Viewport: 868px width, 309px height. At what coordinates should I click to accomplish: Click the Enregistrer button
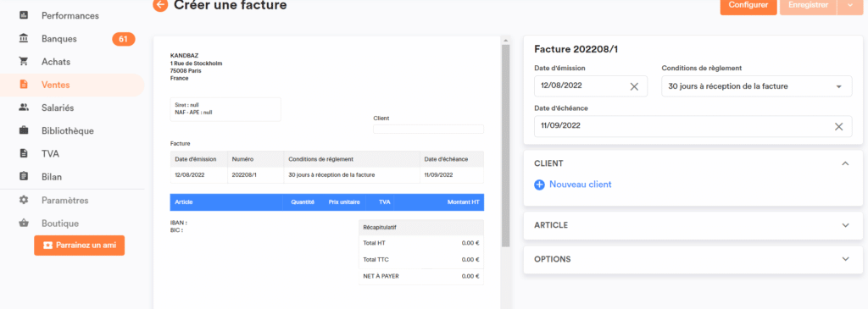point(808,6)
